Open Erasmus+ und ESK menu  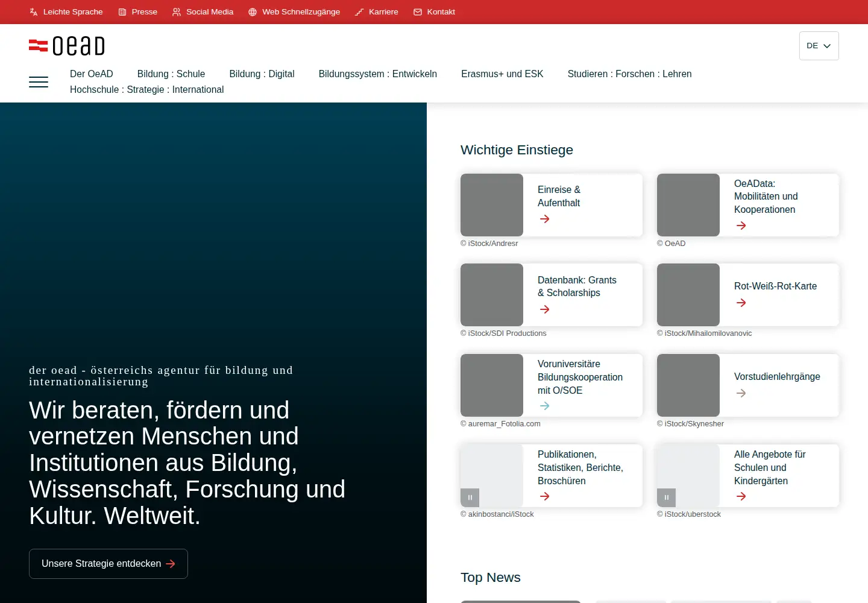[502, 74]
